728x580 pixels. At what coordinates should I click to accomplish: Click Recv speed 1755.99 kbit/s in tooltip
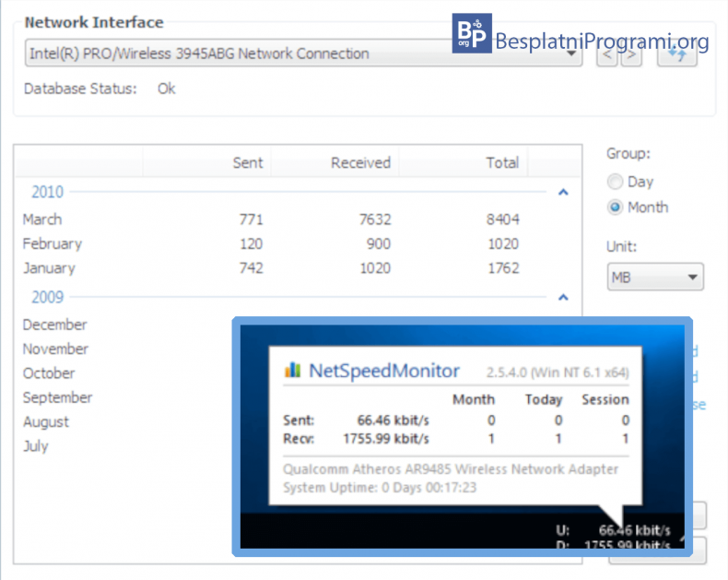click(x=386, y=439)
